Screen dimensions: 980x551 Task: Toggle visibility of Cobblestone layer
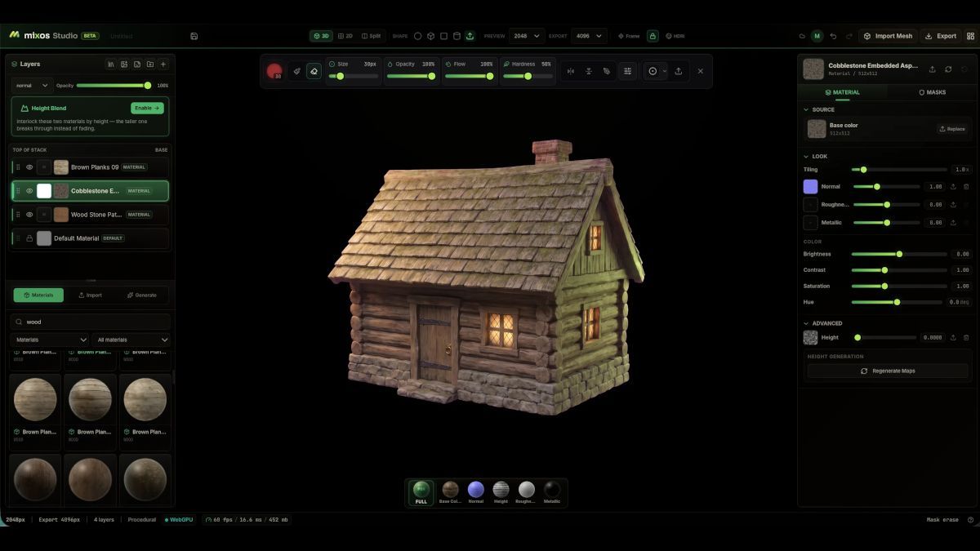coord(29,191)
